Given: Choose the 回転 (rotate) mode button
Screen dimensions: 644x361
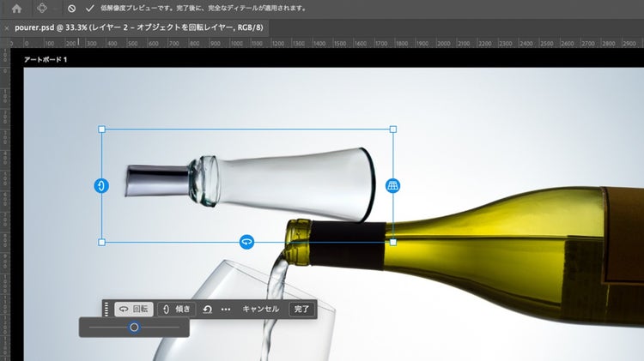Looking at the screenshot, I should point(134,309).
